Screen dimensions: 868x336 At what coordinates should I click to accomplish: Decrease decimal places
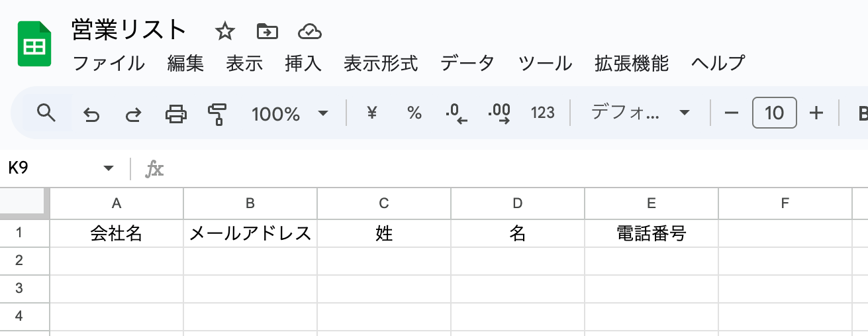click(x=457, y=113)
